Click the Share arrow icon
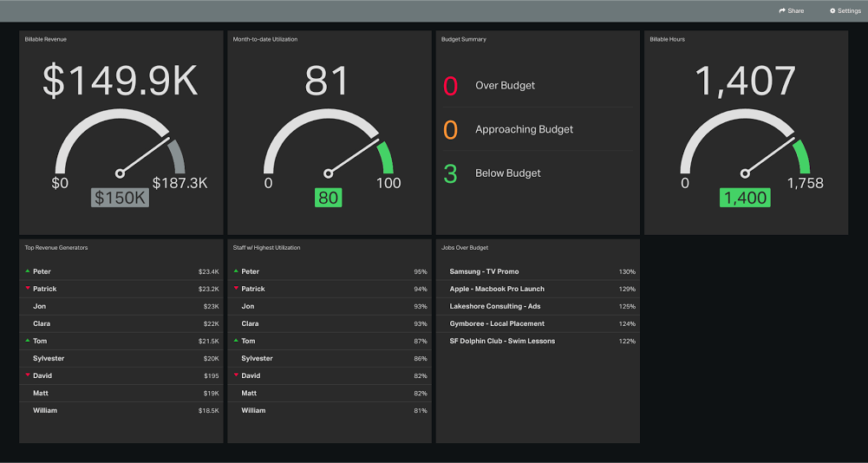 click(x=782, y=11)
